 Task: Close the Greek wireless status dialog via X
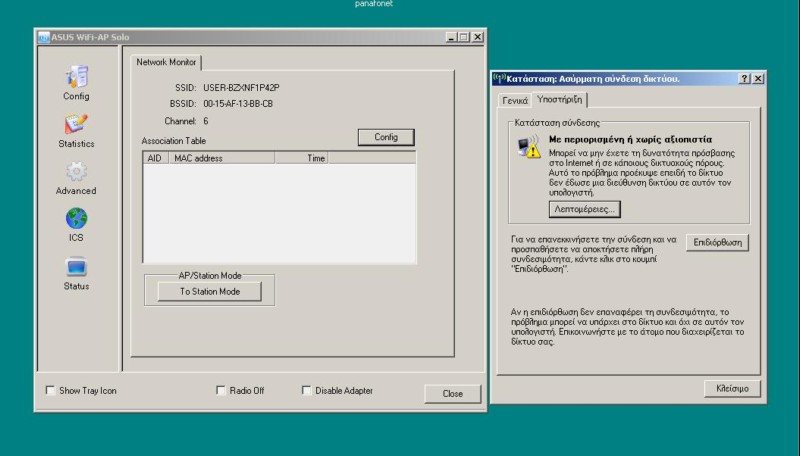point(758,79)
